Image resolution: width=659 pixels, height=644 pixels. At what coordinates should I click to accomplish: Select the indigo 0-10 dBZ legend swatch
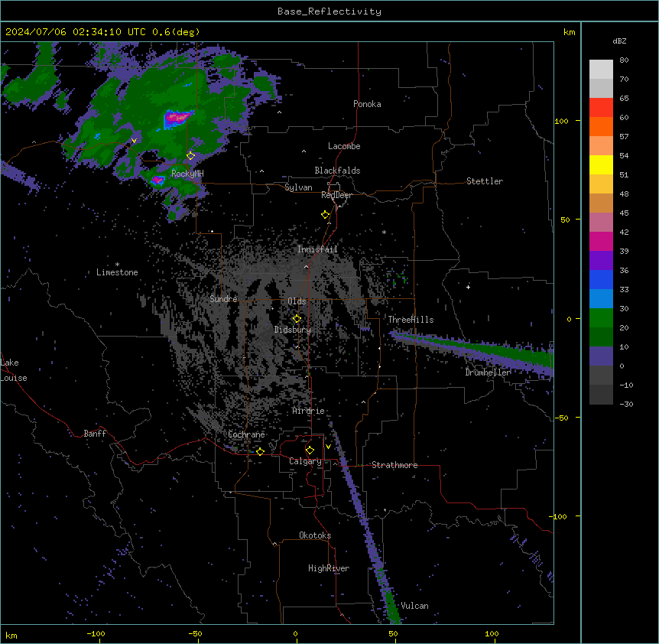click(x=601, y=356)
